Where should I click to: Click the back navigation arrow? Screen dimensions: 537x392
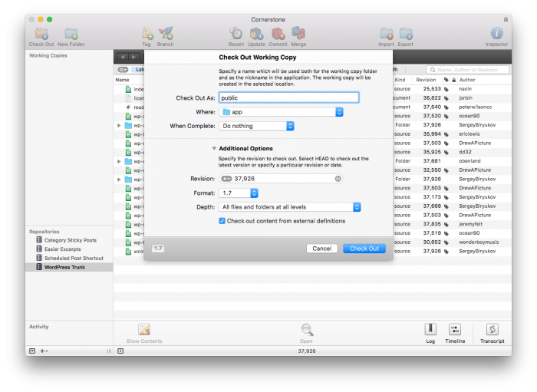[x=122, y=57]
